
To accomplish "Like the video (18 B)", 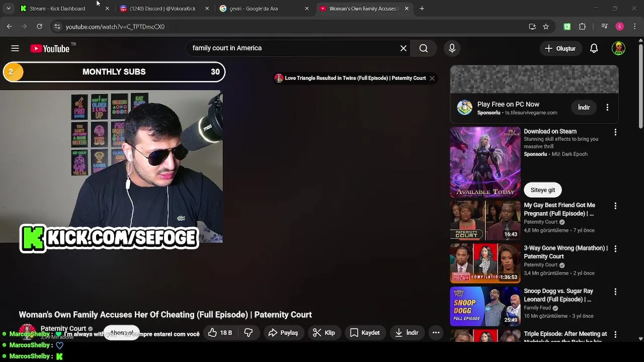I will [220, 332].
